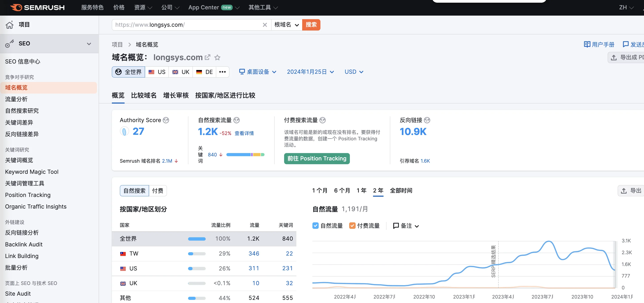Toggle the 自然流量 checkbox
The height and width of the screenshot is (303, 644).
coord(315,225)
